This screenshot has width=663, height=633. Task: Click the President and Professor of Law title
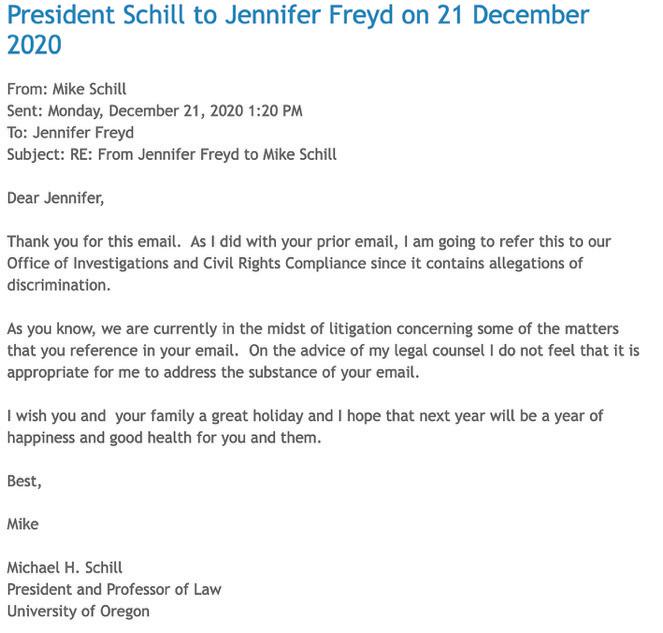(x=114, y=590)
